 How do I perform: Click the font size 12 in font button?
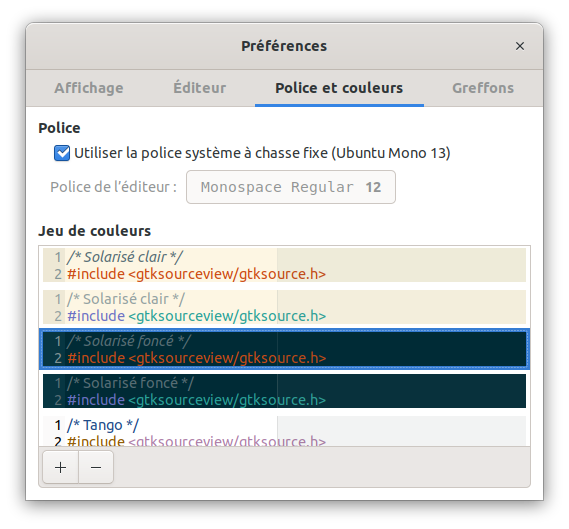373,187
